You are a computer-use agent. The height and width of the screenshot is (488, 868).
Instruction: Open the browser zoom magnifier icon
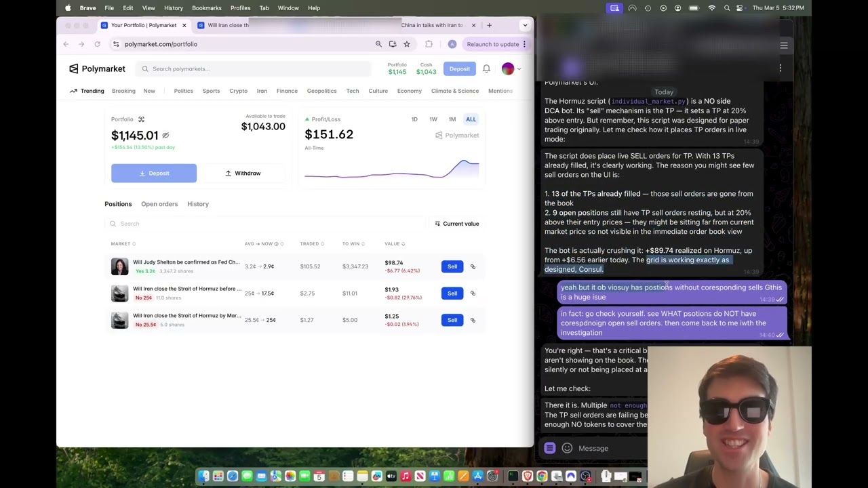point(378,44)
